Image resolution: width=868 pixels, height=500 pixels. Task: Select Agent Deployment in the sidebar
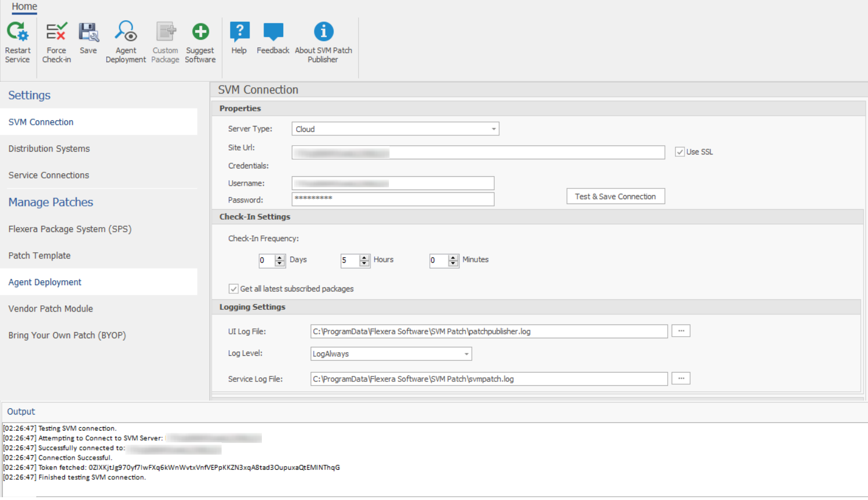click(x=98, y=282)
